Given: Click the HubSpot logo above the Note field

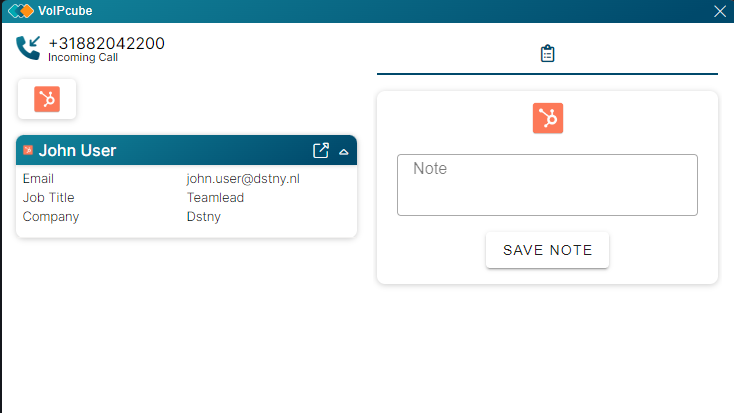Looking at the screenshot, I should point(548,118).
